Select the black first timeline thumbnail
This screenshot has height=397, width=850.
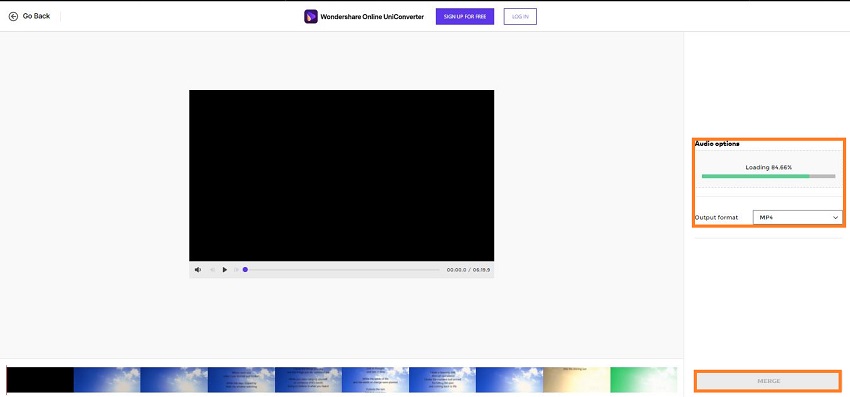40,380
